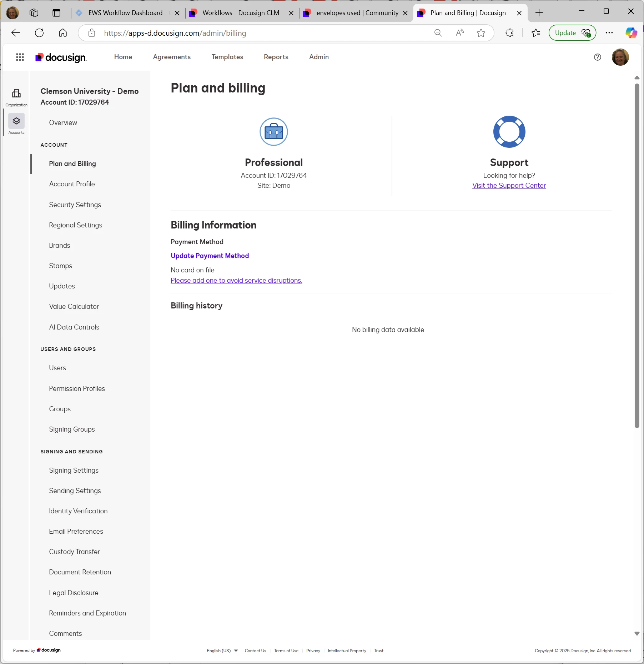Open a new browser tab

pyautogui.click(x=539, y=13)
